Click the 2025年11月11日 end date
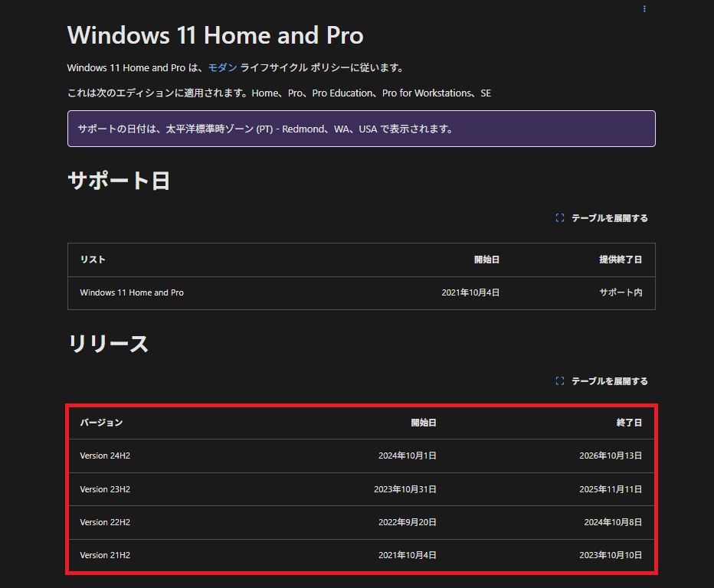714x588 pixels. pyautogui.click(x=611, y=489)
